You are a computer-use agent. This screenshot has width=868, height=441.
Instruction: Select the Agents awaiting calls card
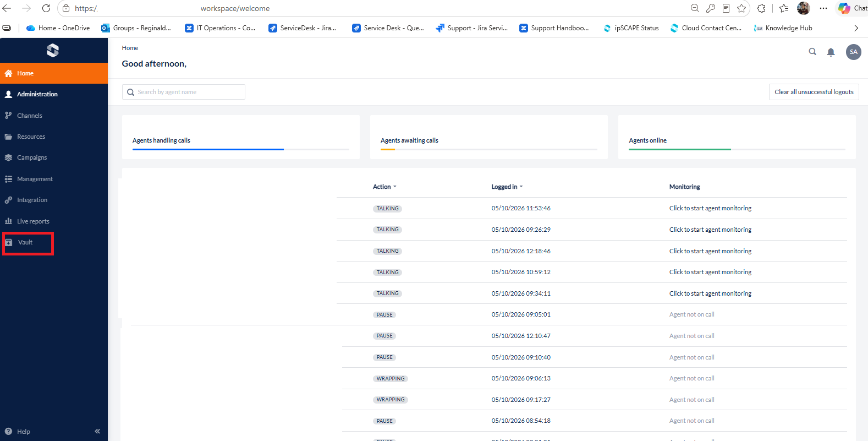(x=489, y=137)
